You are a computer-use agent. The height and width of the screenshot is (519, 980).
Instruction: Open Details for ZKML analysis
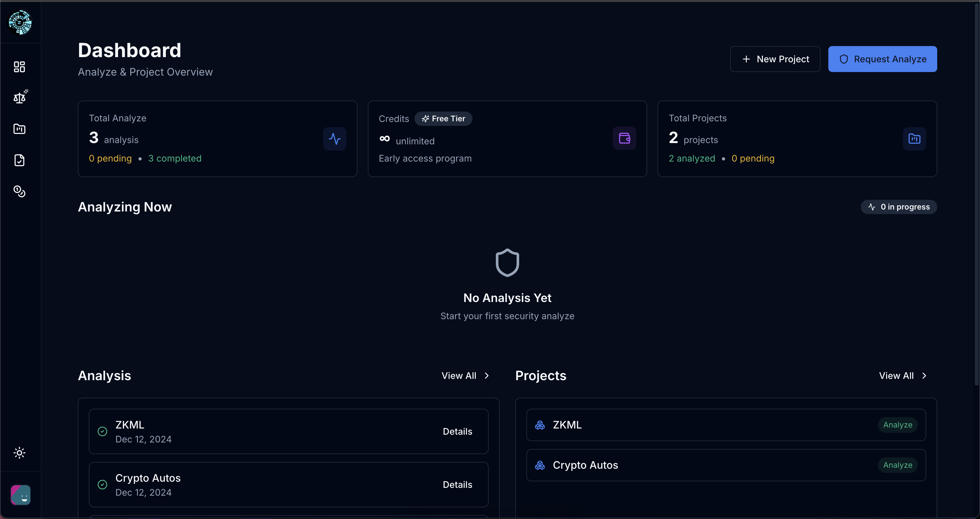[x=457, y=431]
